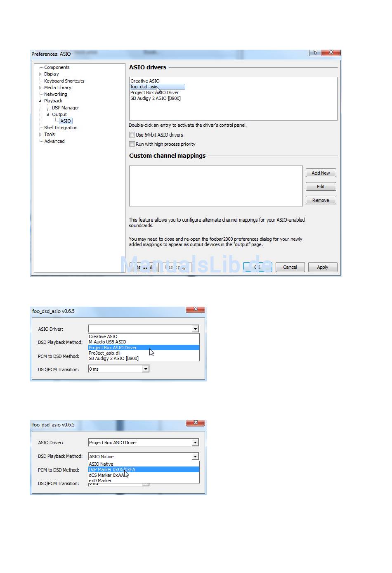Choose M-Audio USB ASIO from the dropdown list
This screenshot has width=392, height=573.
click(144, 342)
